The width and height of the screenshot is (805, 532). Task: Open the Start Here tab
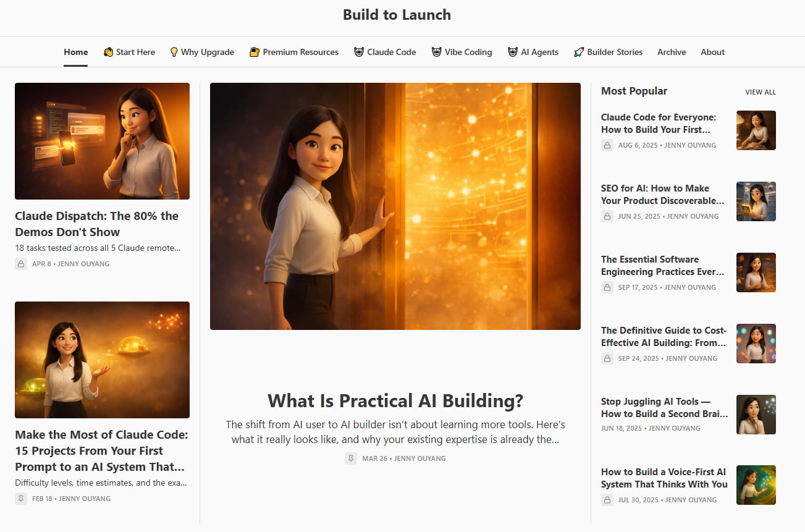(x=129, y=52)
